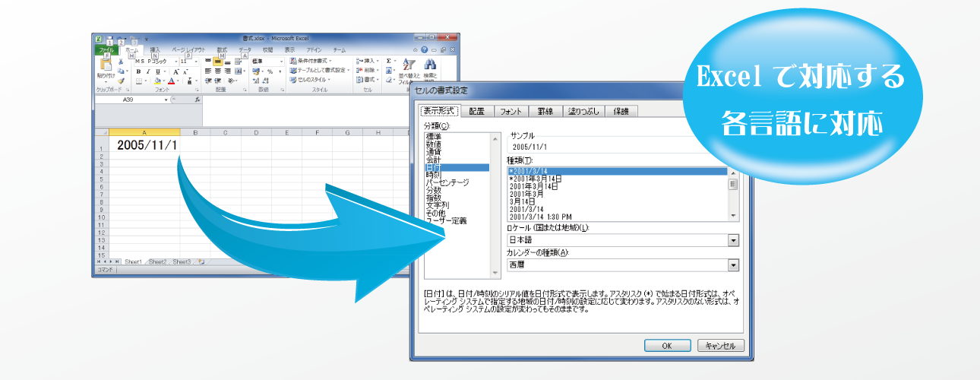Click the Find and Select binoculars icon
Screen dimensions: 980x380
tap(430, 65)
